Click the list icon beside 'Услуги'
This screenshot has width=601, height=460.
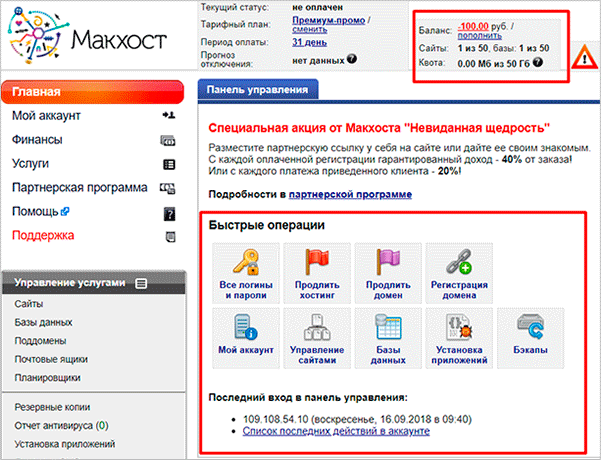click(169, 164)
